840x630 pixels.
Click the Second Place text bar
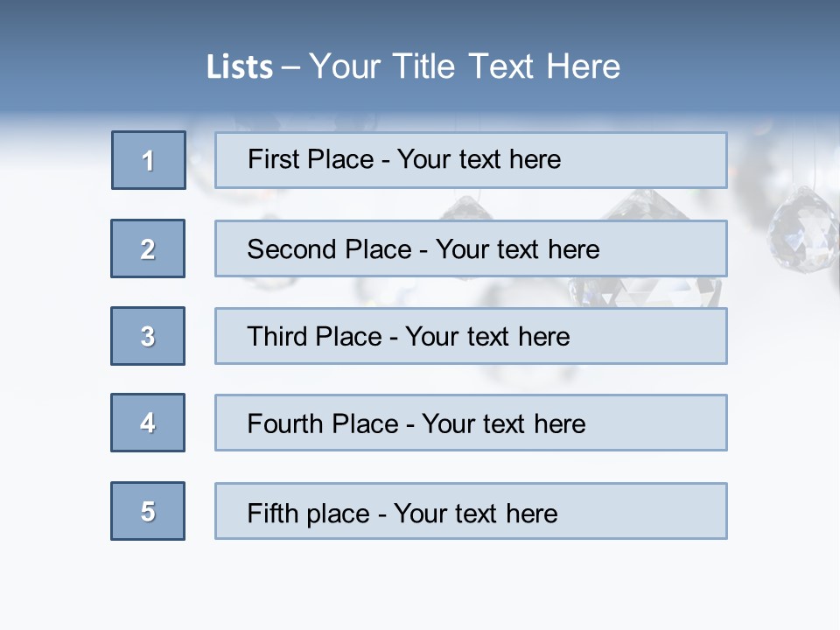pyautogui.click(x=471, y=248)
